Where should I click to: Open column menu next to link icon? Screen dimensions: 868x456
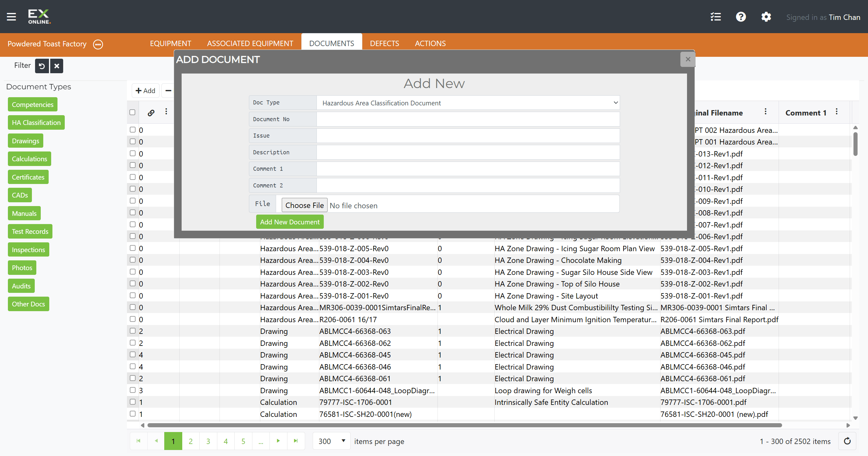pyautogui.click(x=166, y=112)
